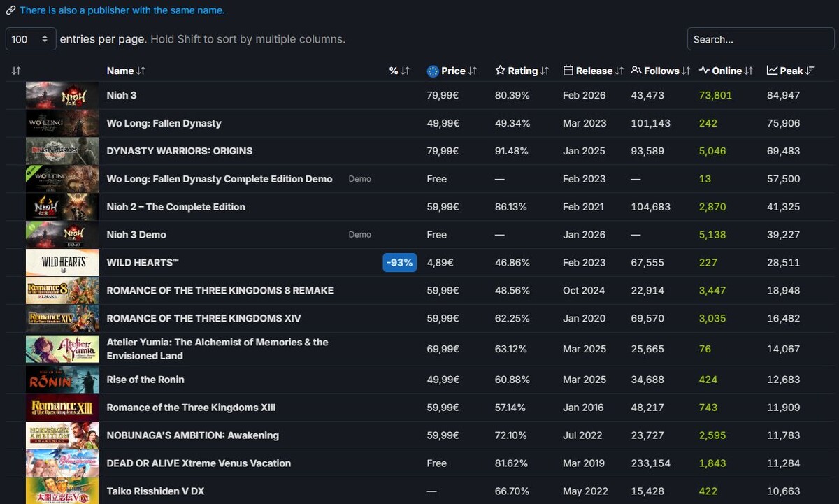The image size is (839, 504).
Task: Click the star icon beside the Rating header
Action: tap(500, 71)
